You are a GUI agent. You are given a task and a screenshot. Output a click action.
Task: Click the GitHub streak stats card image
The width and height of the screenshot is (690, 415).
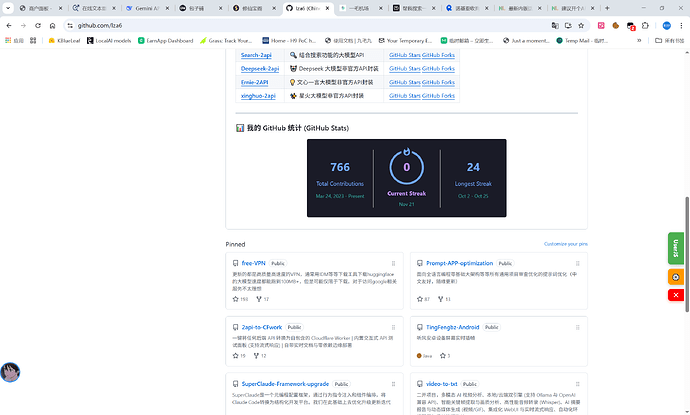(x=407, y=178)
